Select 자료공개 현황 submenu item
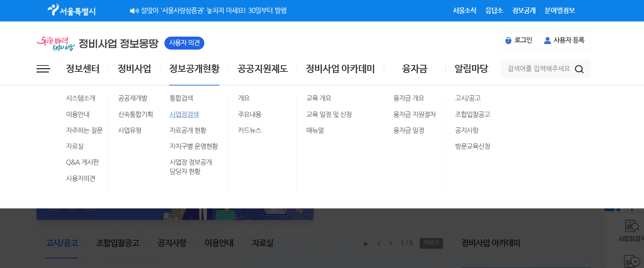Image resolution: width=644 pixels, height=268 pixels. click(188, 130)
